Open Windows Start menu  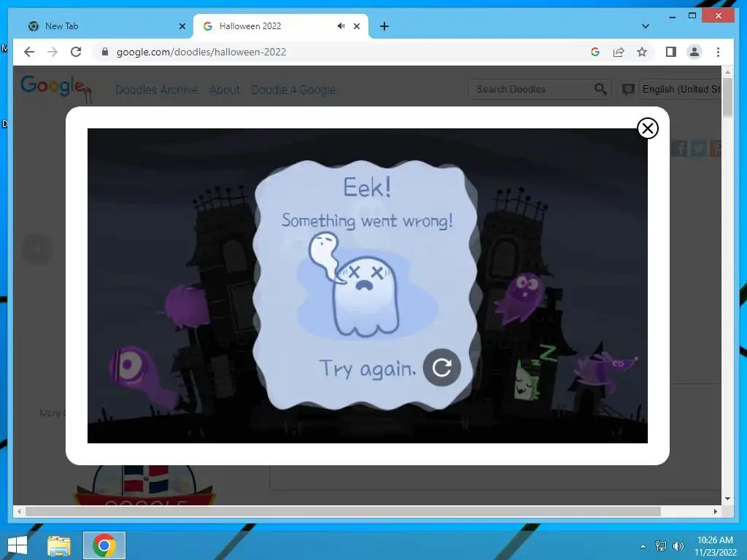[x=18, y=545]
